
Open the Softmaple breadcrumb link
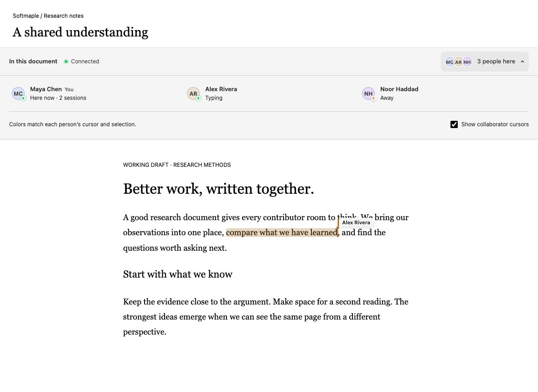pos(26,16)
